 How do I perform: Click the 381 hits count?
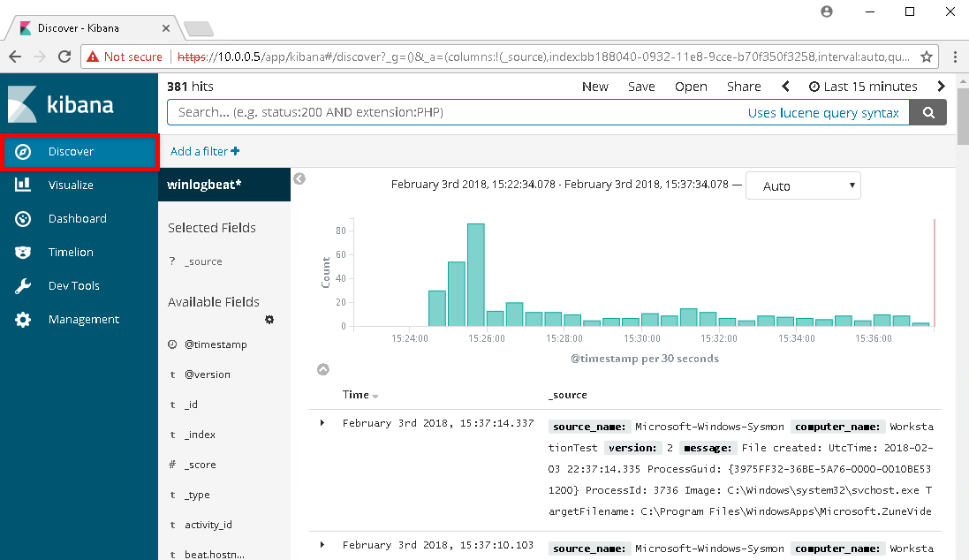[190, 87]
